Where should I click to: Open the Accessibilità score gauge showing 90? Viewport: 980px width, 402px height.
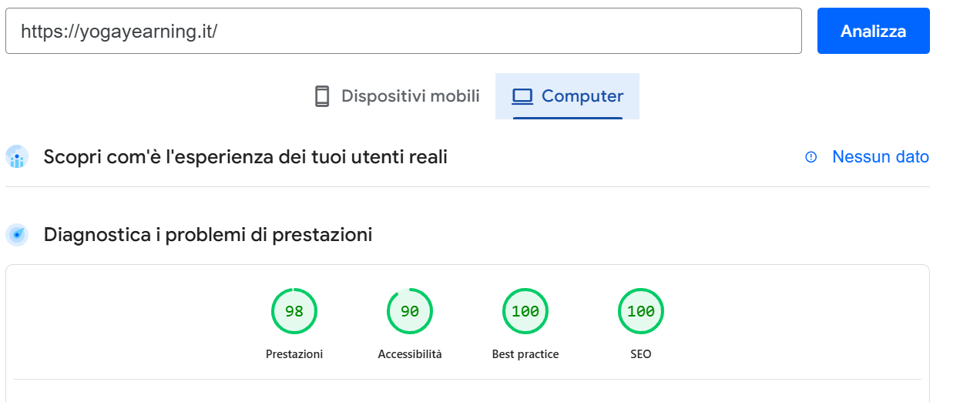click(x=410, y=311)
